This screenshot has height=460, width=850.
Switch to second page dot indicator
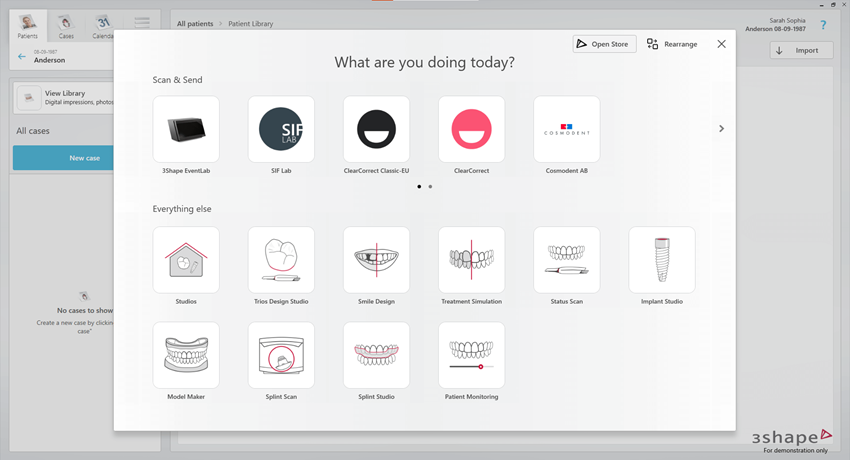(430, 187)
